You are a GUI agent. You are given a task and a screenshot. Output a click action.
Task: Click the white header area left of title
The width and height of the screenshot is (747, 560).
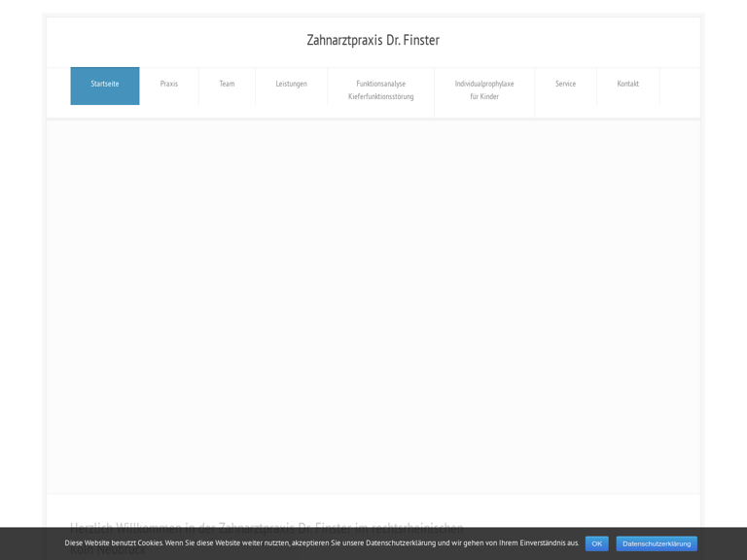tap(165, 41)
